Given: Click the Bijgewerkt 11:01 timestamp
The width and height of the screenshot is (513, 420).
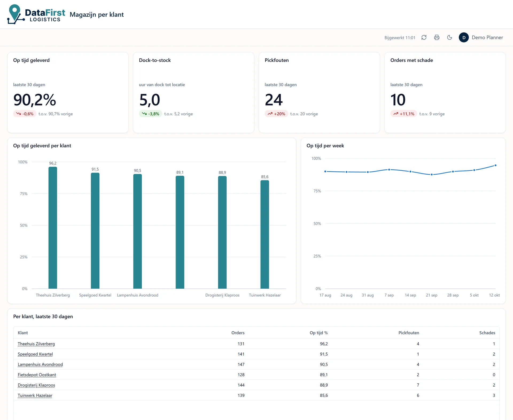Looking at the screenshot, I should (400, 38).
